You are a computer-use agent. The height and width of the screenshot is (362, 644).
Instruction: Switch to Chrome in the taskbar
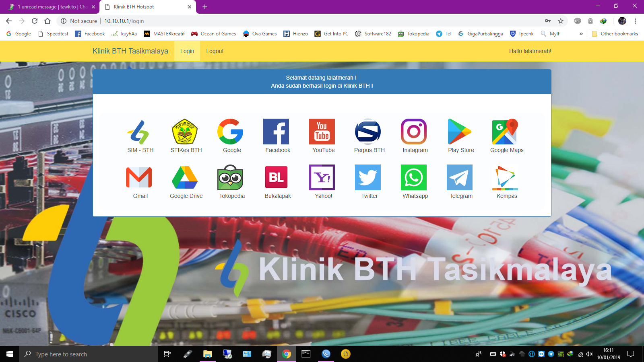click(287, 354)
